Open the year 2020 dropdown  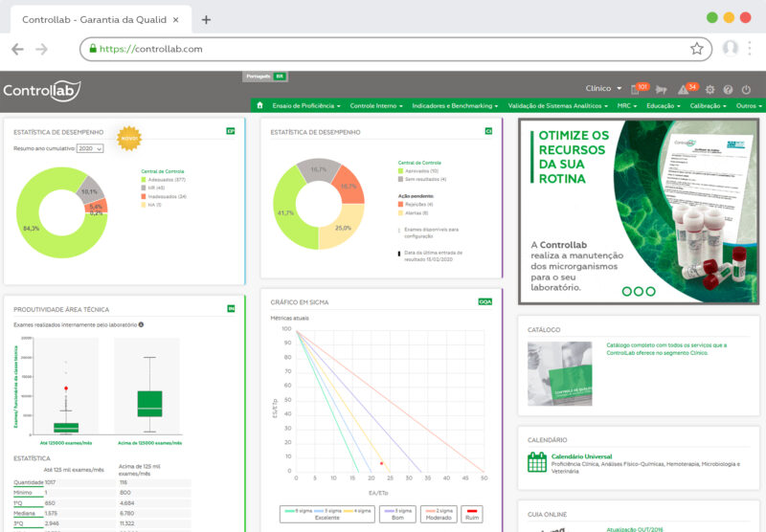(x=90, y=148)
